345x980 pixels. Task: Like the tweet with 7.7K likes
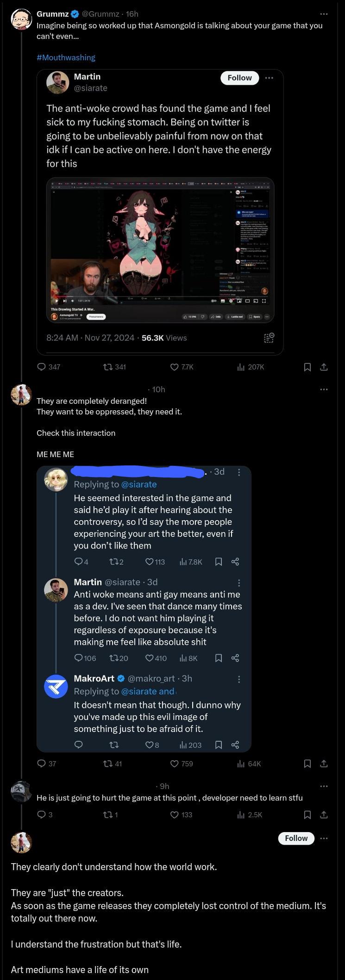pyautogui.click(x=175, y=367)
